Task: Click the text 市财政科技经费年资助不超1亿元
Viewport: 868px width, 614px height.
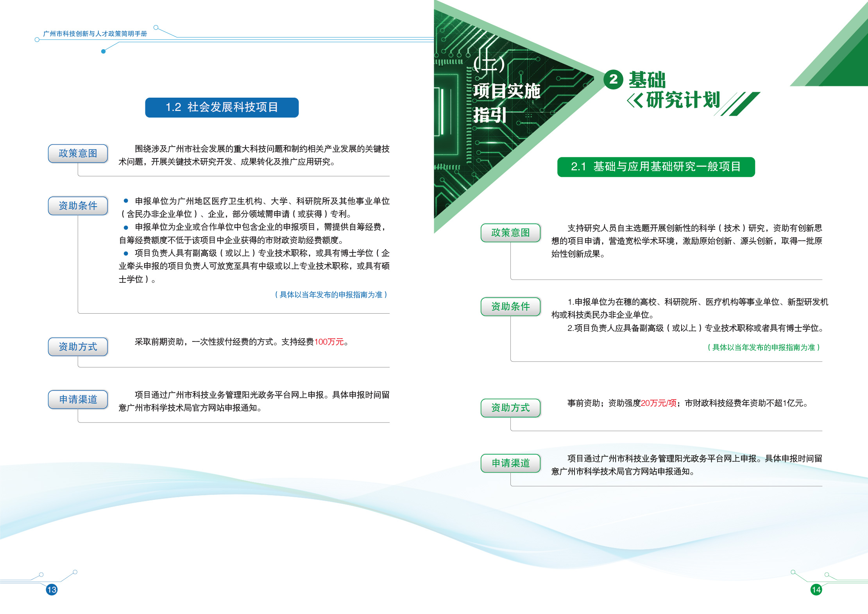Action: 746,403
